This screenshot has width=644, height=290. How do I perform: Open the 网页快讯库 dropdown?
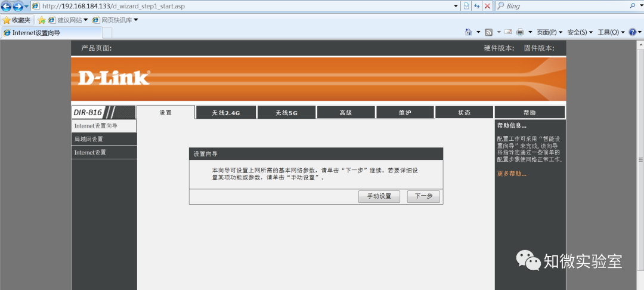116,20
